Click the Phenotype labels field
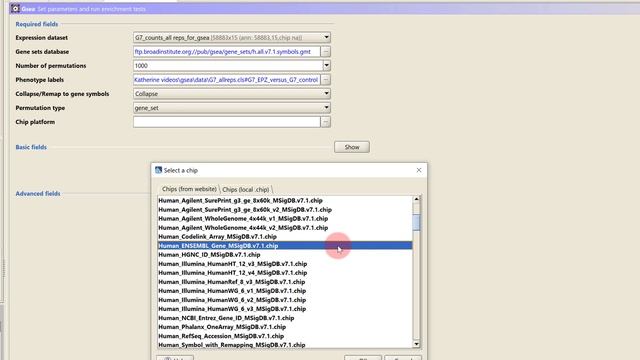The image size is (640, 360). coord(227,80)
